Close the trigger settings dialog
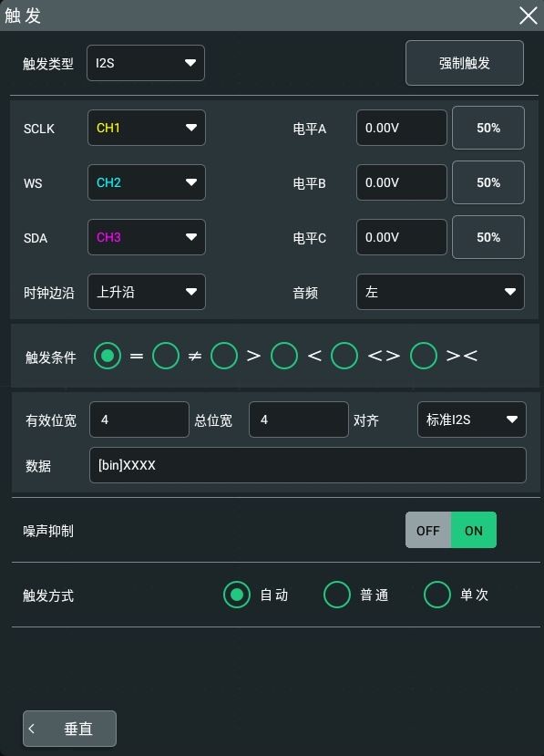 coord(529,16)
